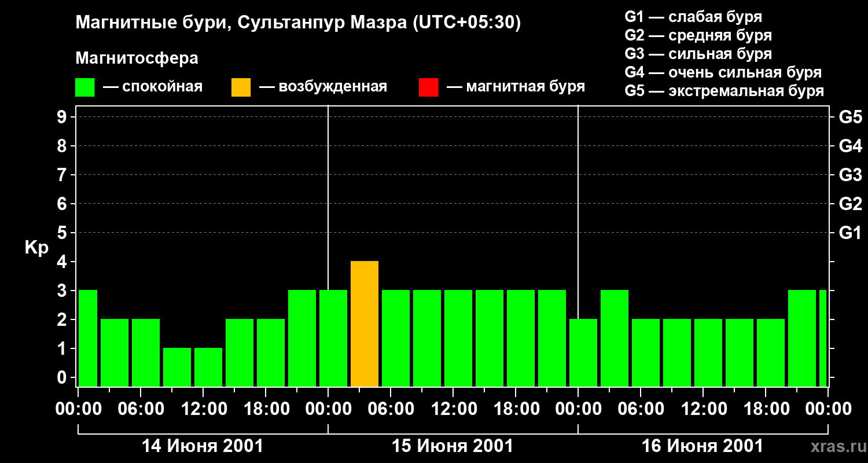Click the 'Магнитосфера' heading

tap(137, 58)
